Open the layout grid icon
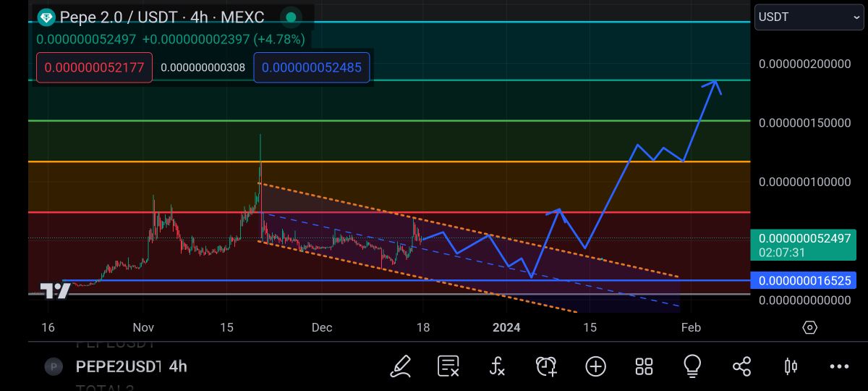The image size is (868, 391). click(x=644, y=366)
